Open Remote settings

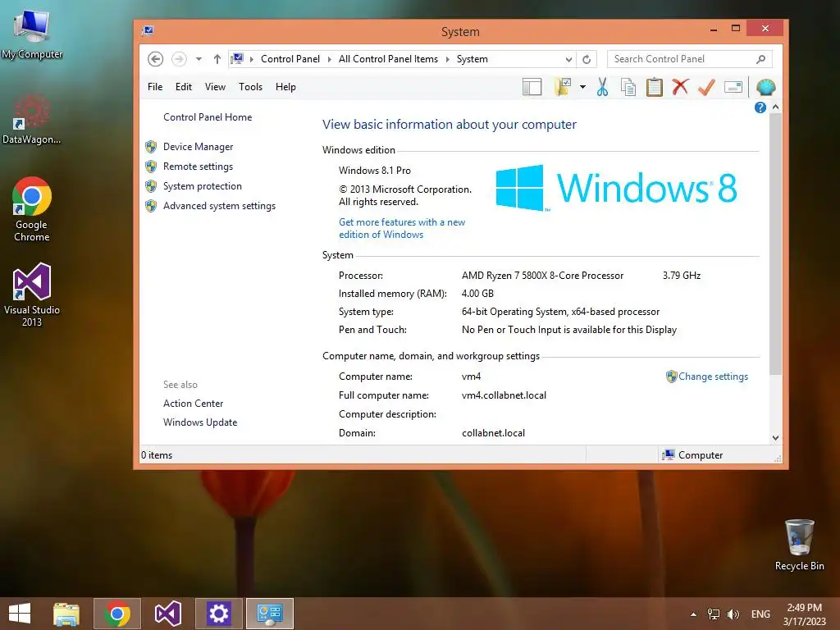point(198,167)
